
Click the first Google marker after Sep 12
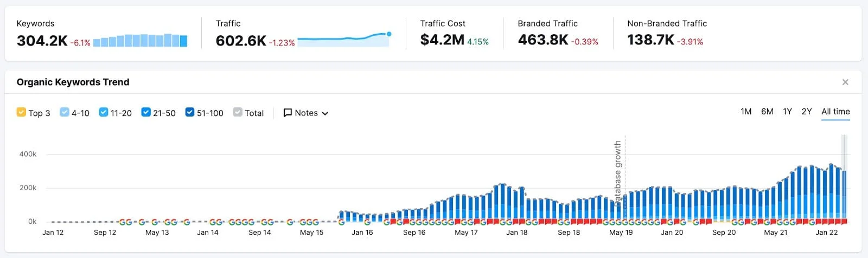click(122, 222)
